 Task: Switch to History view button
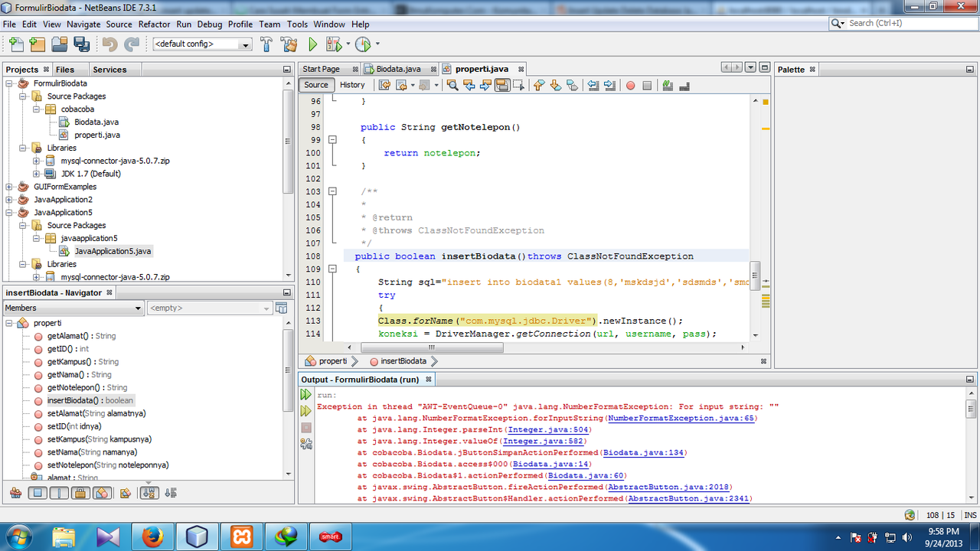point(352,85)
